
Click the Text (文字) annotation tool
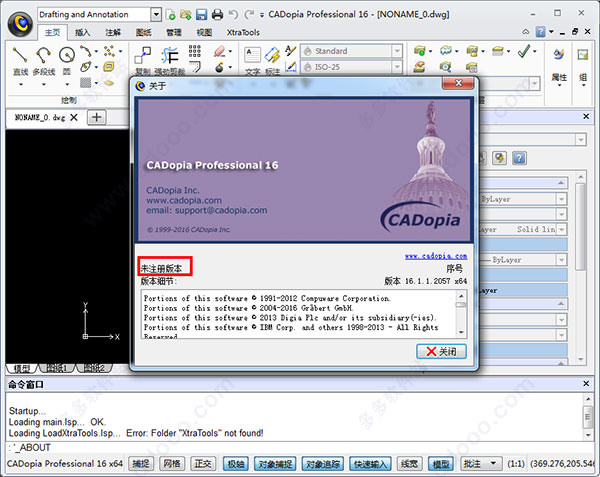(x=253, y=55)
